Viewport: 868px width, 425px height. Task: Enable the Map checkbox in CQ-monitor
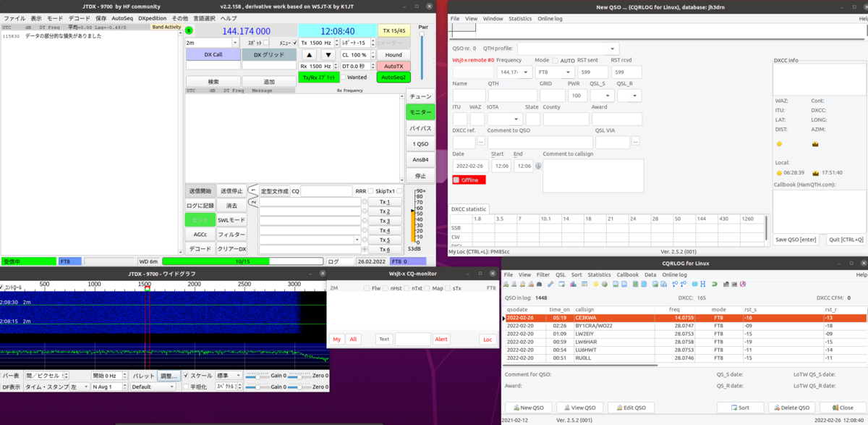coord(427,288)
